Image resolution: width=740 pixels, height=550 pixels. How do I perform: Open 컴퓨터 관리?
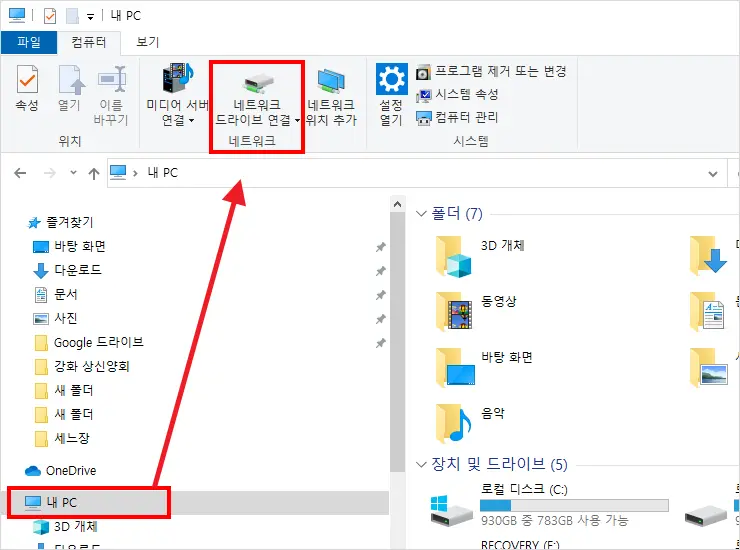point(457,117)
